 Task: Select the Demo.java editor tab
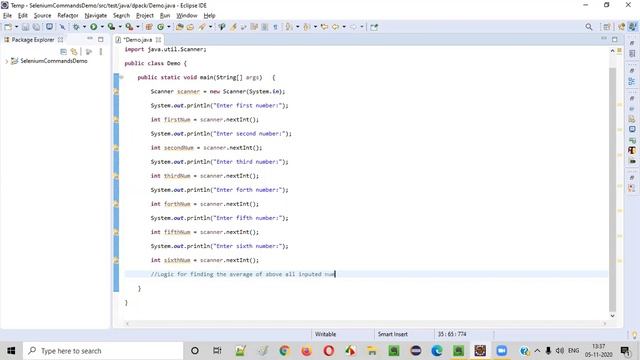pos(138,40)
